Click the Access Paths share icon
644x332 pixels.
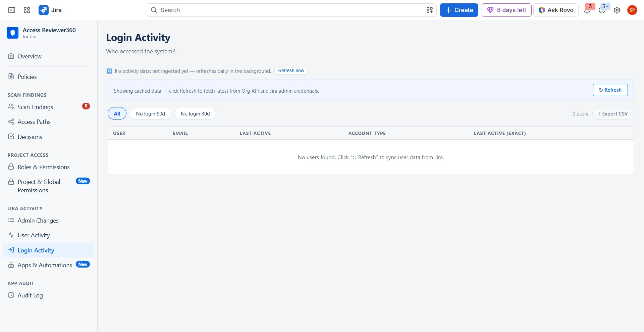point(11,122)
